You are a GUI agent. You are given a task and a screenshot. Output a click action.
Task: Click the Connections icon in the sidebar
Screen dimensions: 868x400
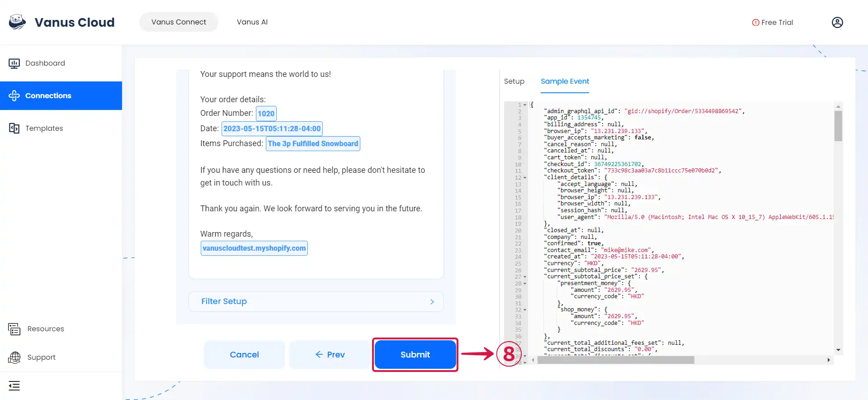(14, 95)
